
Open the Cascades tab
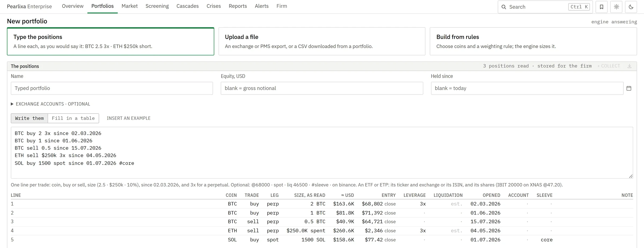point(188,6)
